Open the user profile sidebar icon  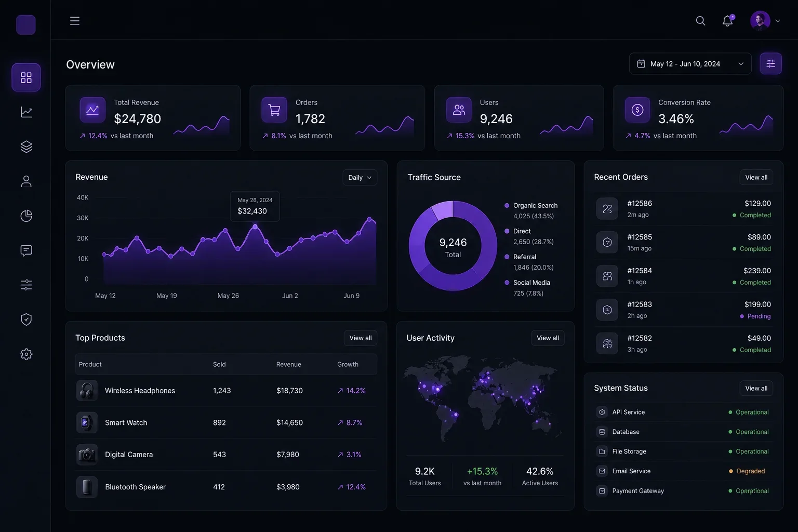pos(26,181)
